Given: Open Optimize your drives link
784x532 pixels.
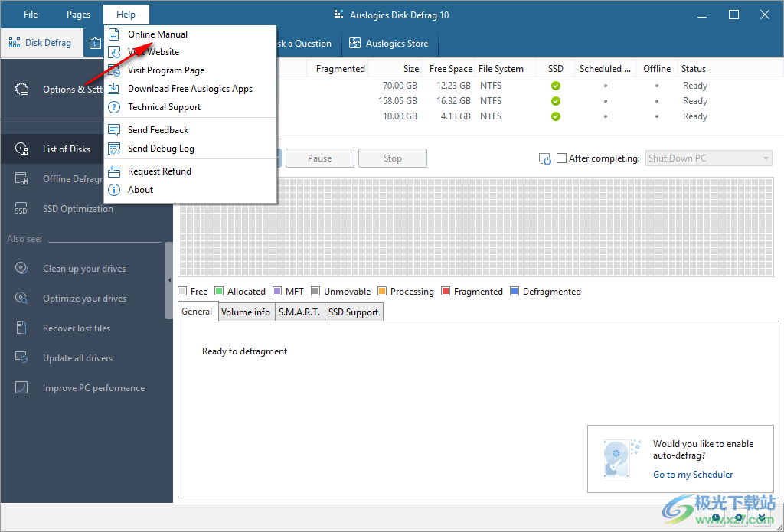Looking at the screenshot, I should click(84, 299).
